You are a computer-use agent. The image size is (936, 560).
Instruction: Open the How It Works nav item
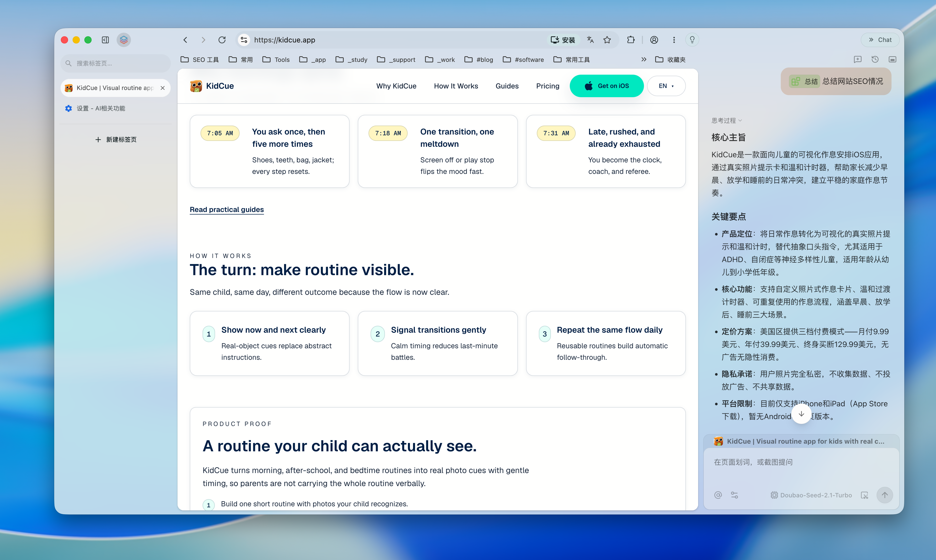[x=456, y=86]
